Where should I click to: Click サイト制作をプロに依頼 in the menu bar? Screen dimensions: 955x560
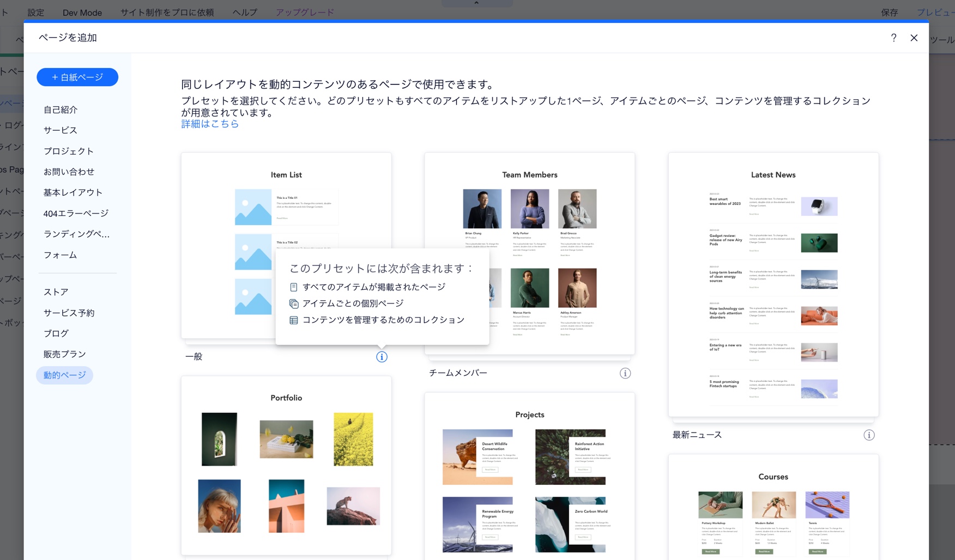click(x=167, y=12)
